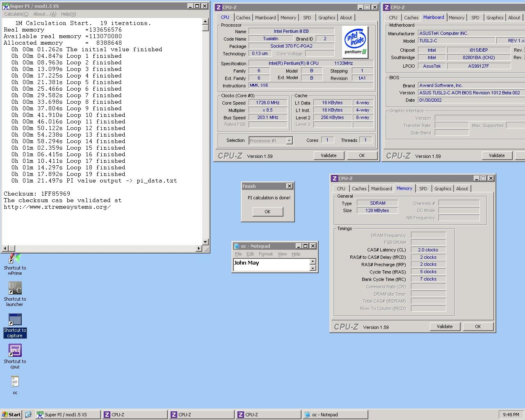Click Notepad scrollbar down arrow
The width and height of the screenshot is (525, 420).
(x=313, y=268)
